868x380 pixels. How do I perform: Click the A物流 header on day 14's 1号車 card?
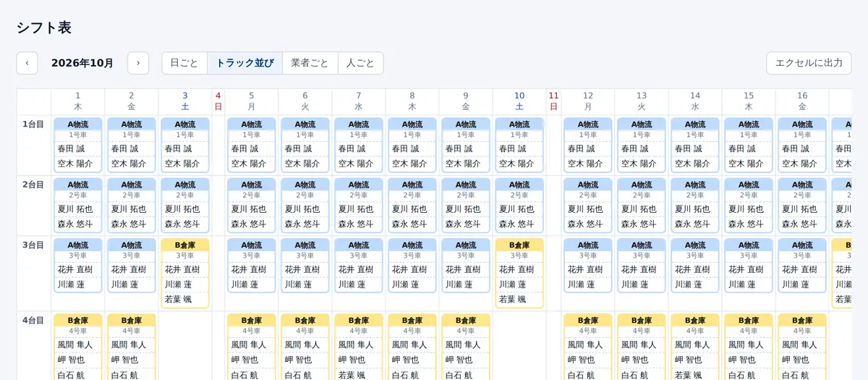(x=695, y=124)
